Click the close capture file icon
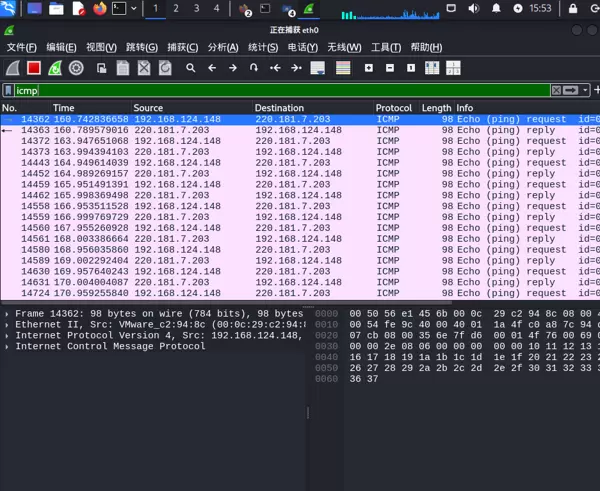This screenshot has height=491, width=600. pos(144,68)
